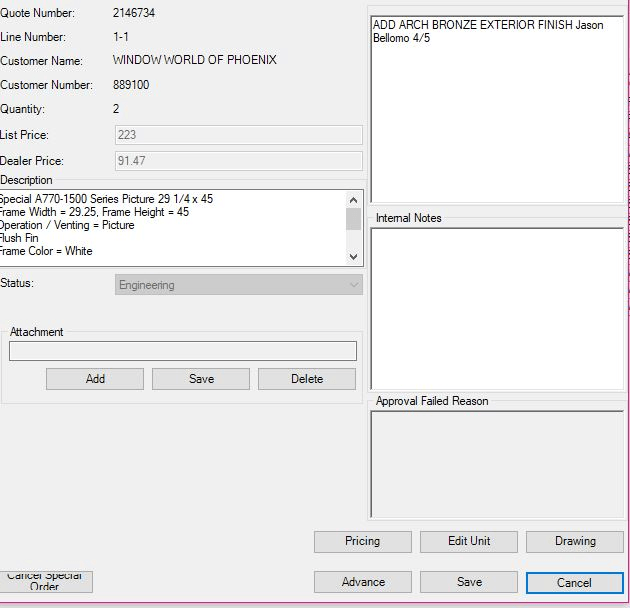630x608 pixels.
Task: Click in the Internal Notes text area
Action: click(x=496, y=308)
